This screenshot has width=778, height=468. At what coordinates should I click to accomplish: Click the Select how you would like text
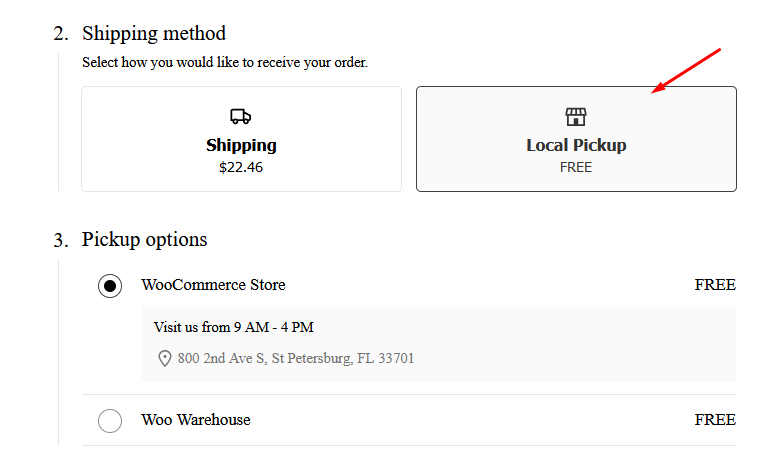coord(225,63)
